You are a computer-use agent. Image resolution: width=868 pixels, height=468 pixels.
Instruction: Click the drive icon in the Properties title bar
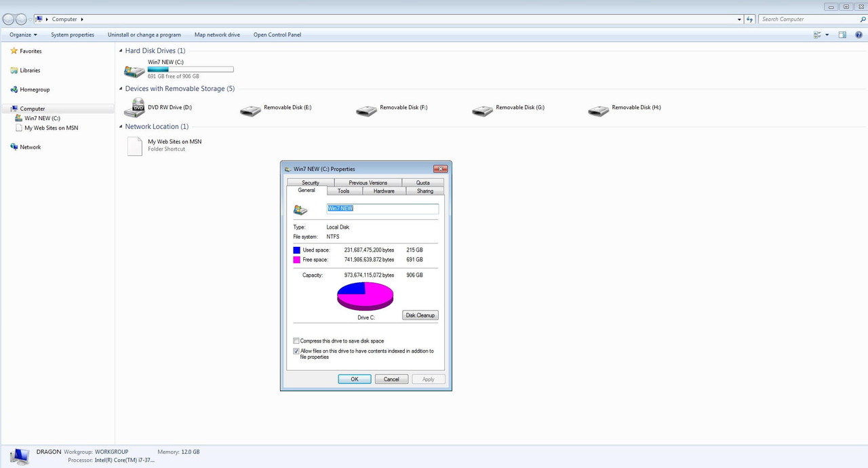288,169
